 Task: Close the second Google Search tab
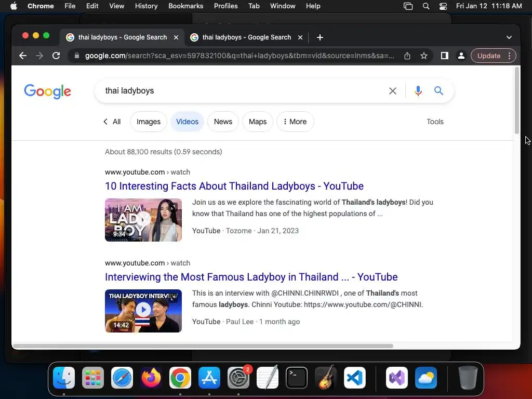click(300, 37)
